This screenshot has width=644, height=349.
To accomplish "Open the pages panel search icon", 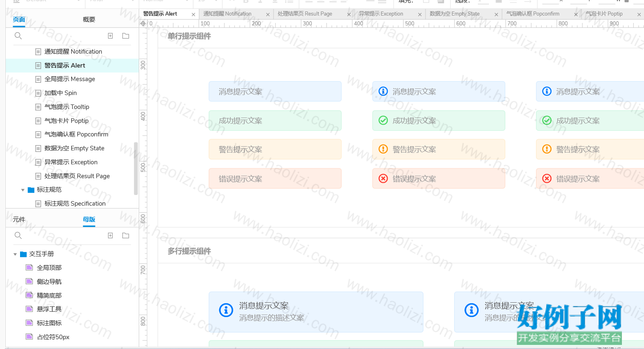I will click(18, 36).
